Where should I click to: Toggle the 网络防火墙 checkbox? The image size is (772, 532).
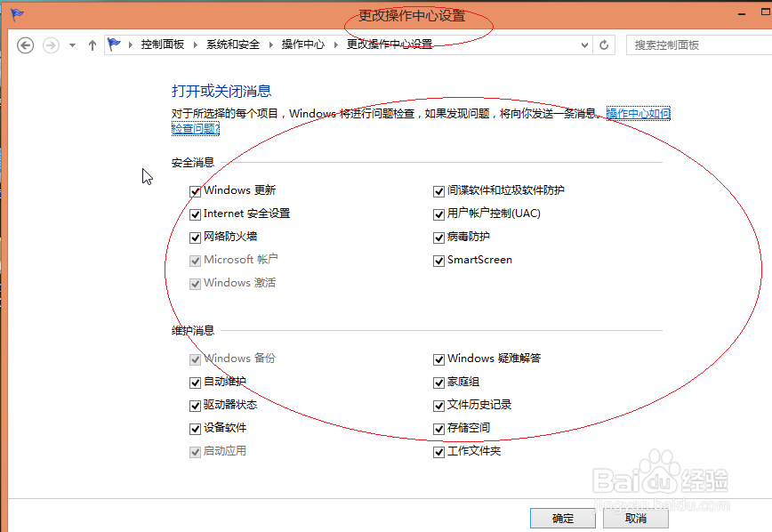click(x=195, y=238)
